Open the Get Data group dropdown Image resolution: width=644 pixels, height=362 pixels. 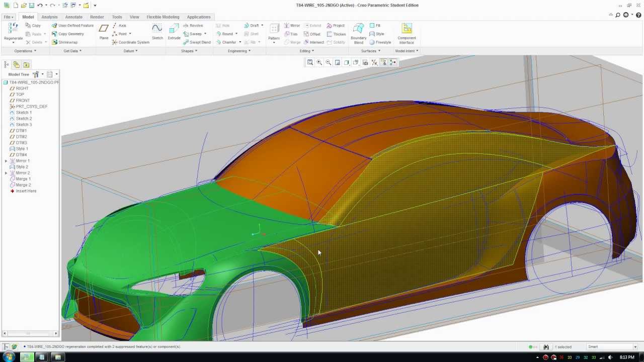pyautogui.click(x=72, y=51)
